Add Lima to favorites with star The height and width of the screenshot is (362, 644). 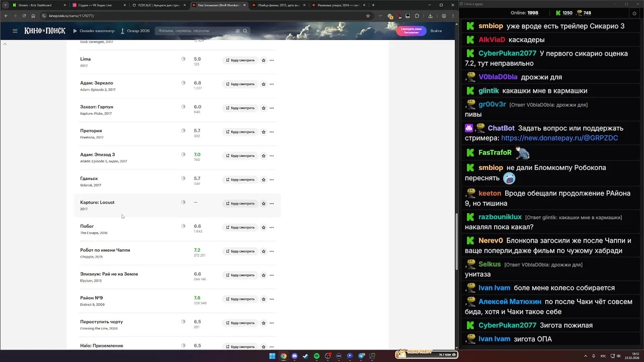tap(263, 60)
